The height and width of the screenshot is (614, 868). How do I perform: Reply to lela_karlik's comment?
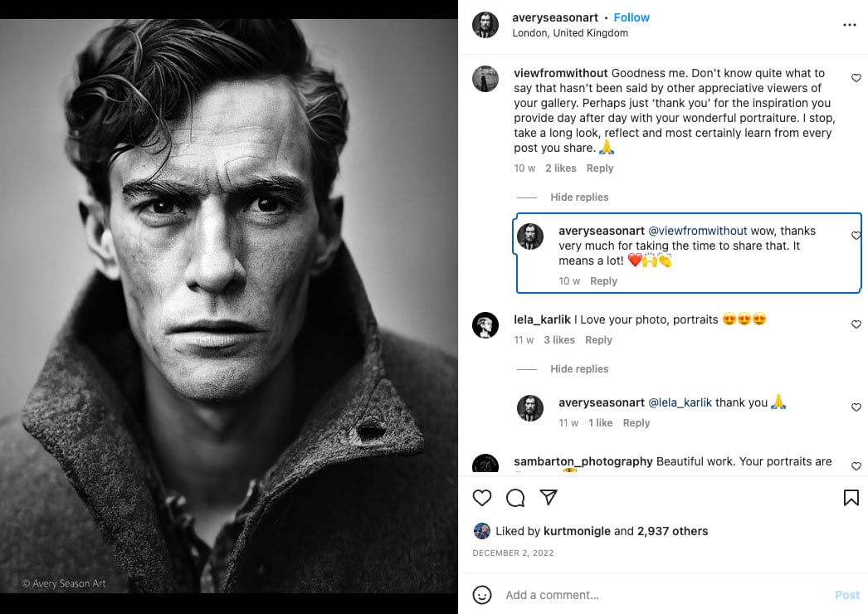[x=598, y=340]
